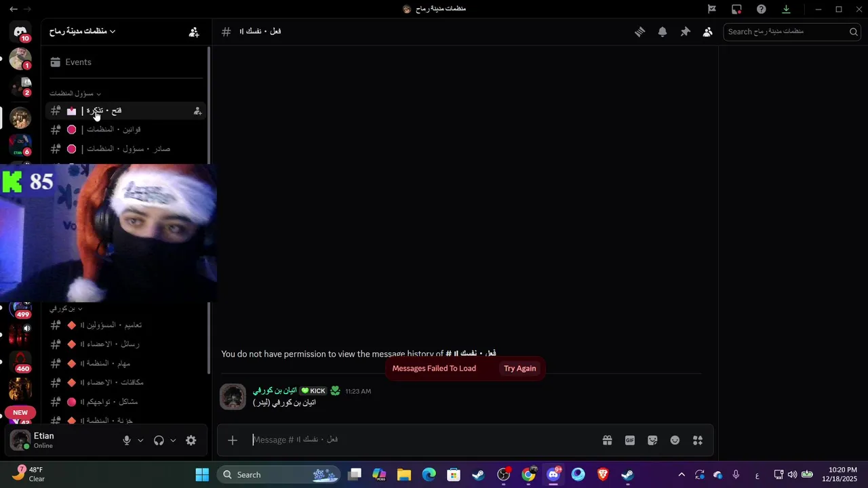Open channel رسائل • الاعضاء

pos(125,344)
